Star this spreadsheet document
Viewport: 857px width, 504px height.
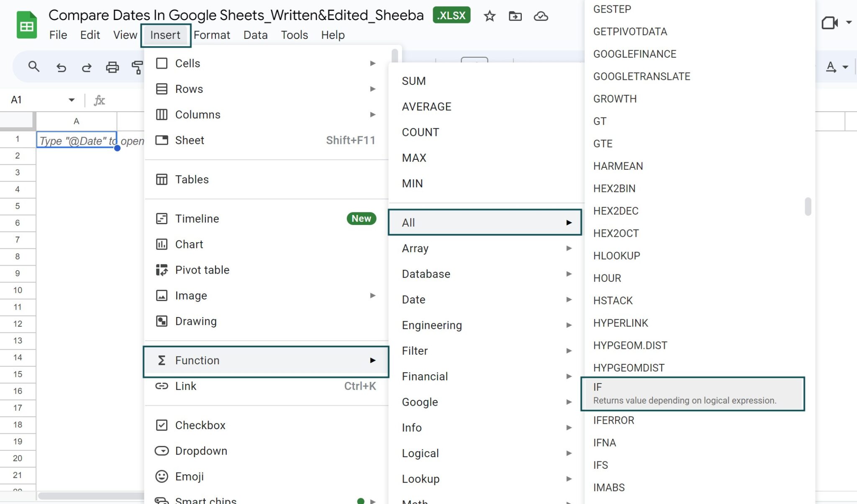point(489,16)
